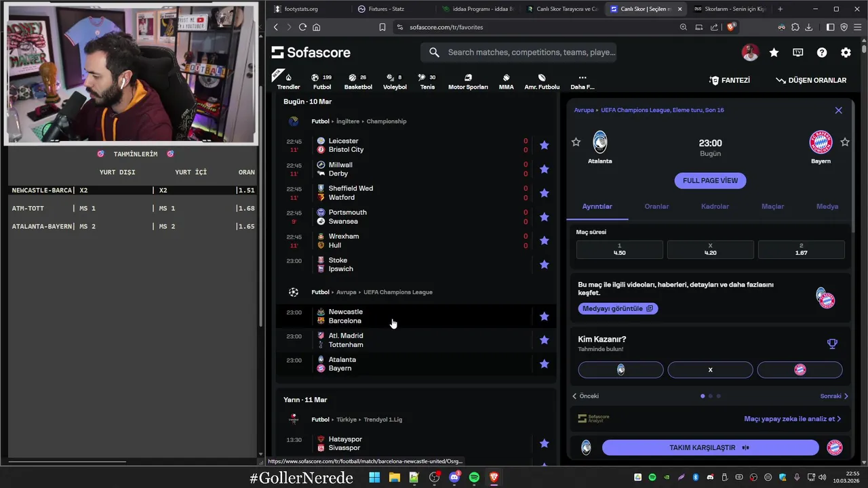
Task: Open the Basketbol sport category
Action: [x=358, y=81]
